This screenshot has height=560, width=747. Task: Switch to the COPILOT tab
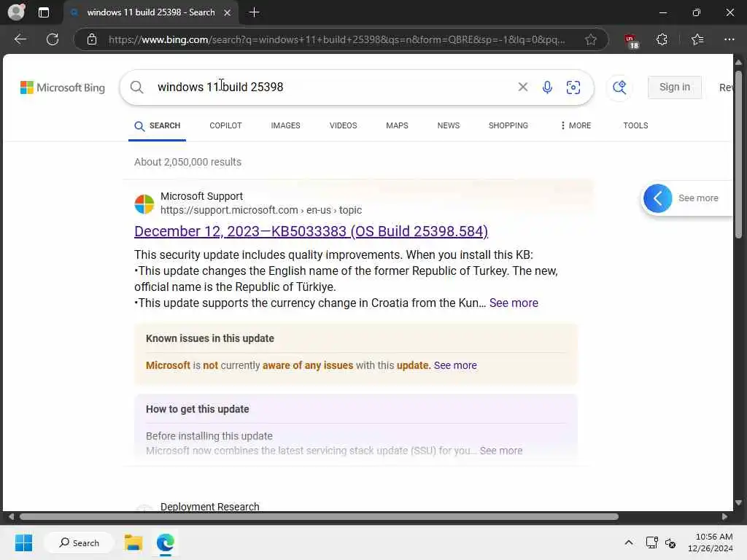(225, 125)
